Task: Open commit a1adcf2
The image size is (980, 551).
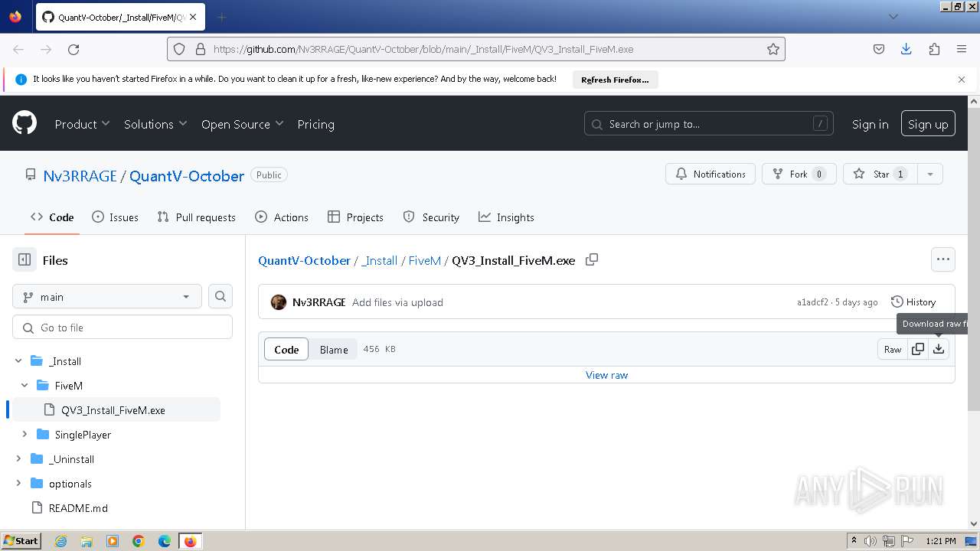Action: pyautogui.click(x=812, y=302)
